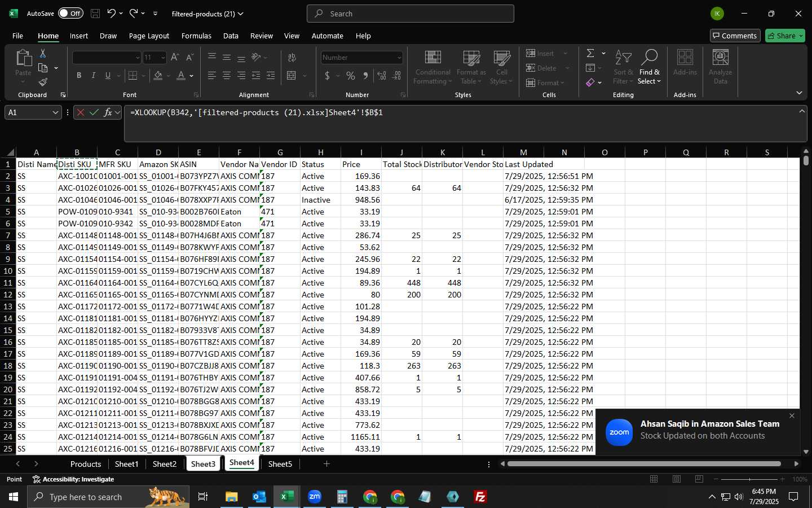Click the Clear eraser icon
Viewport: 812px width, 508px height.
point(590,82)
